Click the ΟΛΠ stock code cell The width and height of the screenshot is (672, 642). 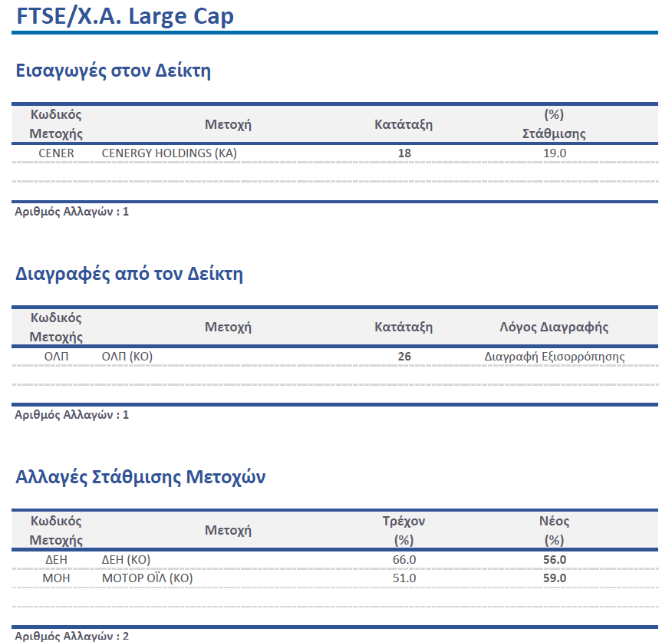pyautogui.click(x=56, y=356)
